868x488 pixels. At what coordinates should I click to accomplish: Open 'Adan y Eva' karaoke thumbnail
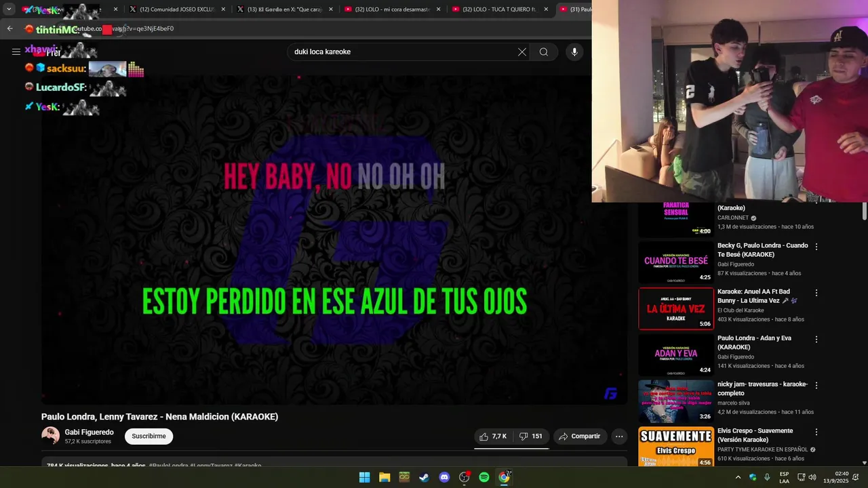pyautogui.click(x=676, y=354)
